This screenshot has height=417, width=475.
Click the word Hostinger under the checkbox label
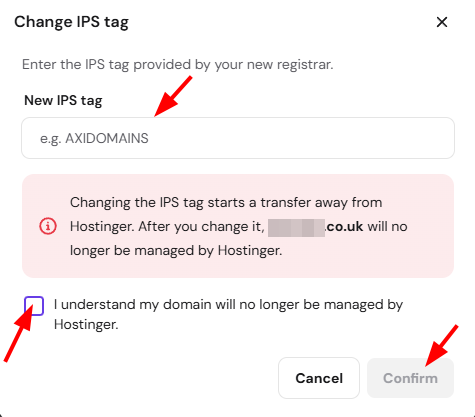tap(86, 324)
